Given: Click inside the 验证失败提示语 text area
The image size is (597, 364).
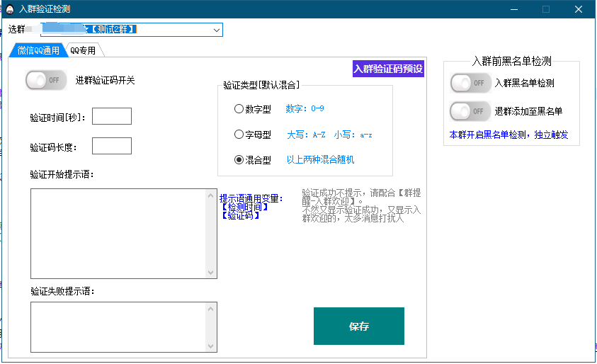Looking at the screenshot, I should 118,327.
